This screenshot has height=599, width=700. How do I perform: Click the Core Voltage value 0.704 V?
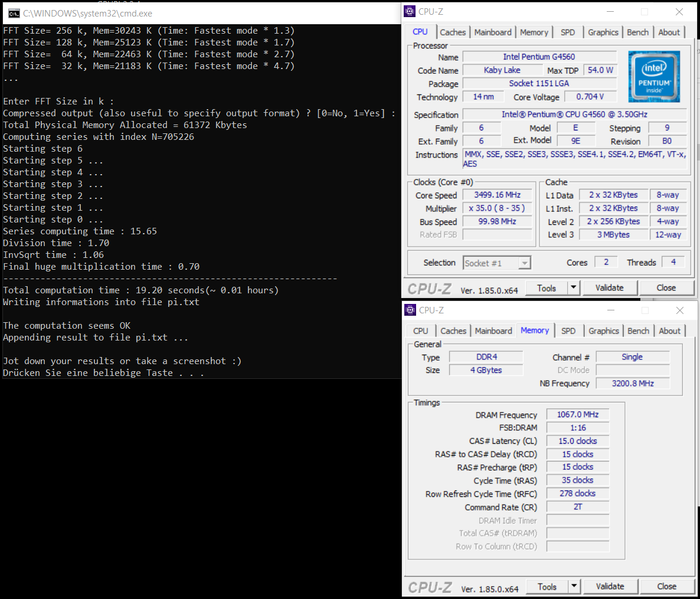tap(590, 97)
